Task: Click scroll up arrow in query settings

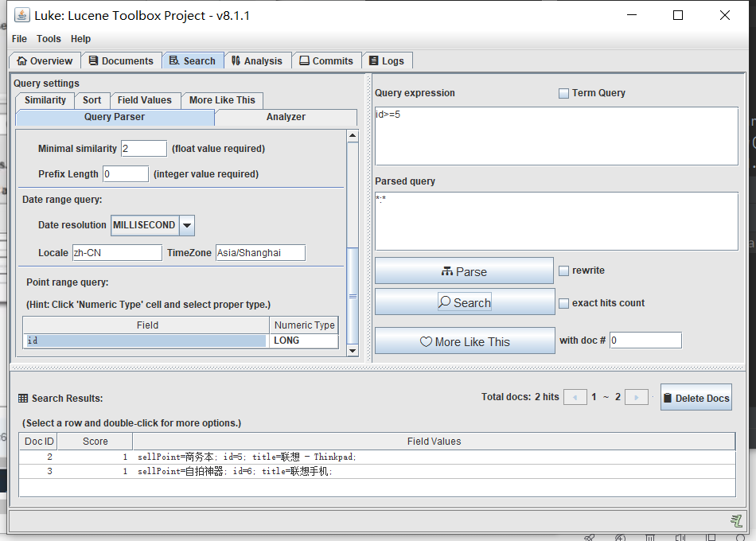Action: [x=353, y=136]
